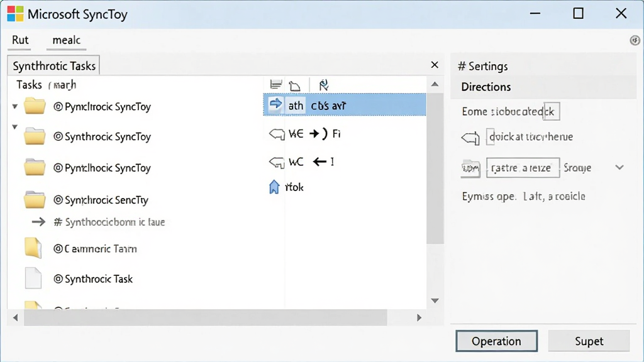Select the highlighted 'ath cbs avr' row

(x=345, y=105)
